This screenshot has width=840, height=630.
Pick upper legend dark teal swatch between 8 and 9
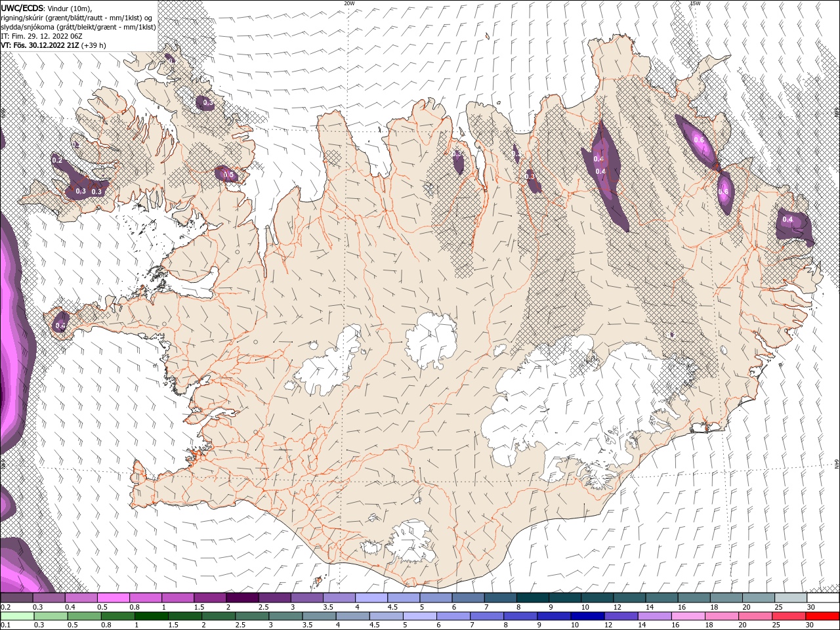coord(533,598)
